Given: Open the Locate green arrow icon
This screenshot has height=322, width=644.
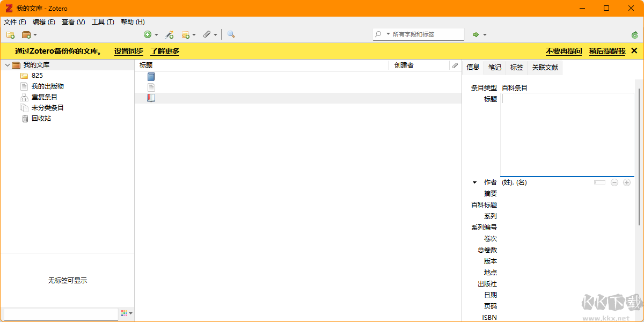Looking at the screenshot, I should [x=477, y=34].
